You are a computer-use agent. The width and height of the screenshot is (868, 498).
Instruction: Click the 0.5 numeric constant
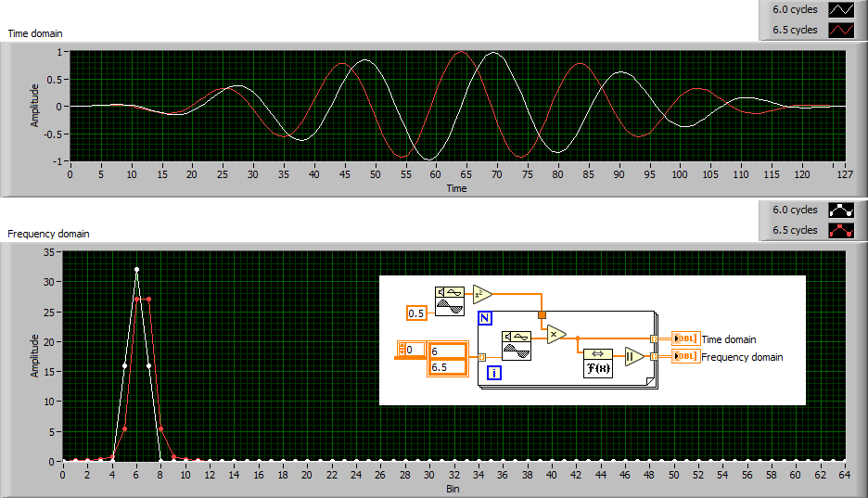(x=416, y=313)
